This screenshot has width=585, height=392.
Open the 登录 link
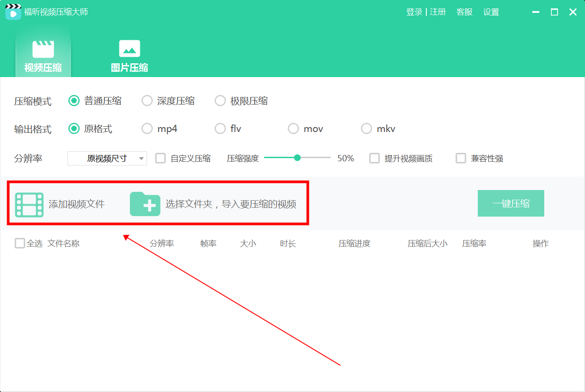tap(414, 12)
